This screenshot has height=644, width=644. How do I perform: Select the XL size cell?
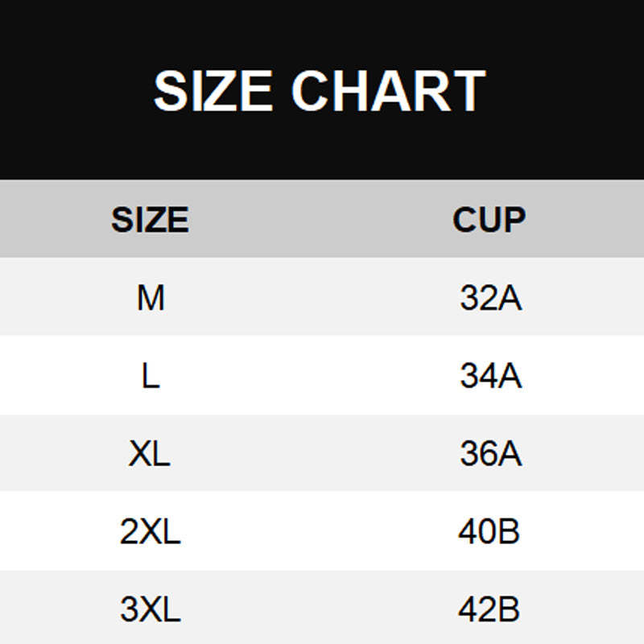point(150,455)
